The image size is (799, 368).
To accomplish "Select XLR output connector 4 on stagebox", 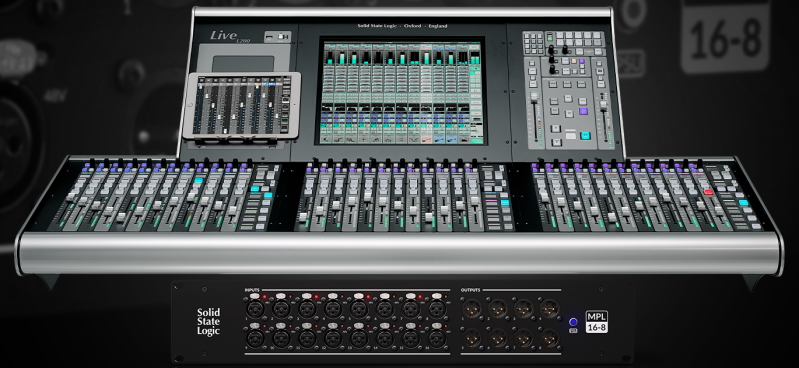I will point(549,309).
